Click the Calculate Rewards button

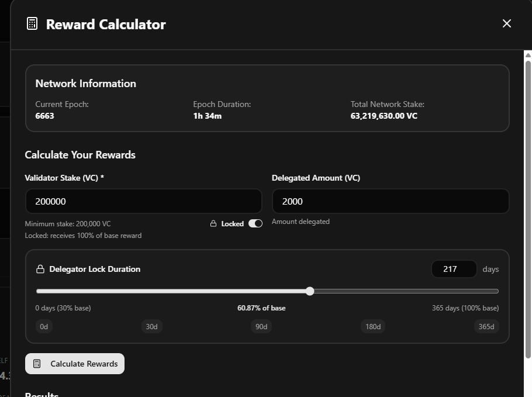[75, 364]
